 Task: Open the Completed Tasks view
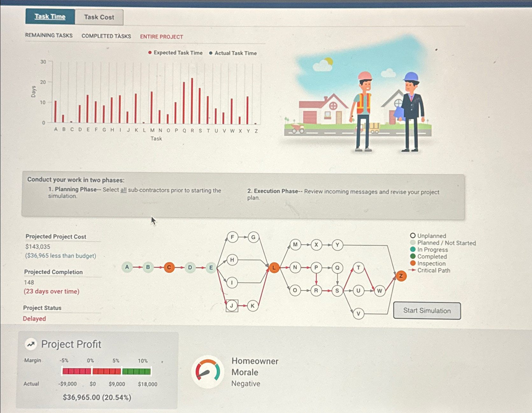(106, 36)
